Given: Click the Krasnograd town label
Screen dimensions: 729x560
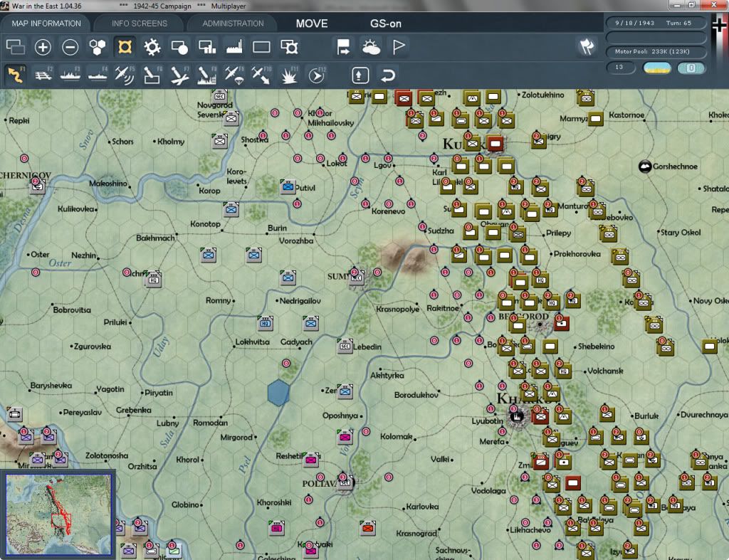Looking at the screenshot, I should [x=416, y=534].
